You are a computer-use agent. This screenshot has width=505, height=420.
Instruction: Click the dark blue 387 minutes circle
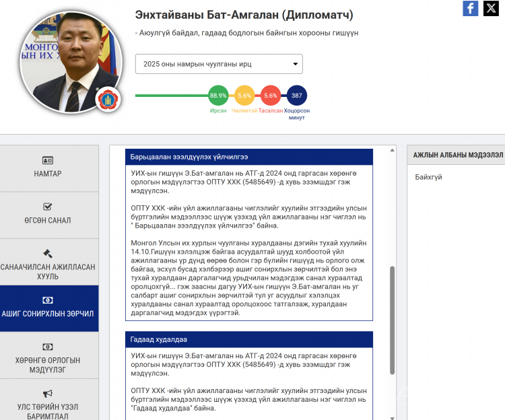(297, 96)
